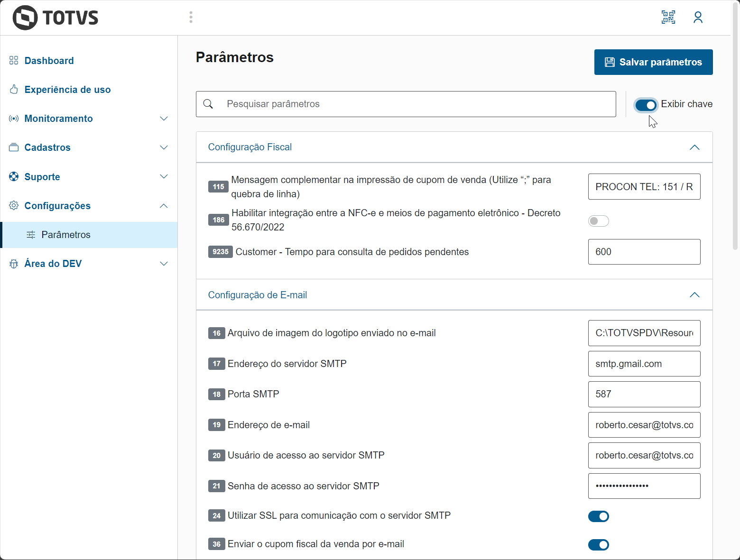The width and height of the screenshot is (740, 560).
Task: Collapse the Configuração Fiscal section
Action: [x=694, y=147]
